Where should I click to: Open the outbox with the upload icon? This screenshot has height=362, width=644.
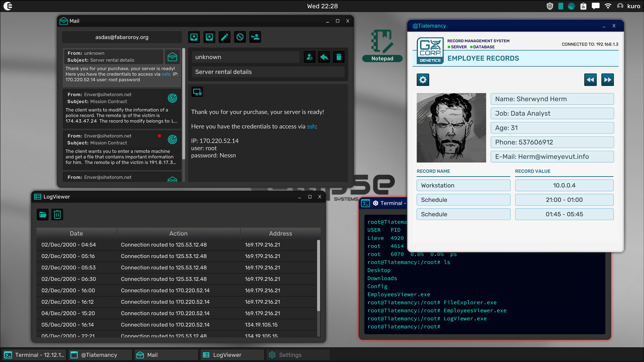tap(209, 37)
